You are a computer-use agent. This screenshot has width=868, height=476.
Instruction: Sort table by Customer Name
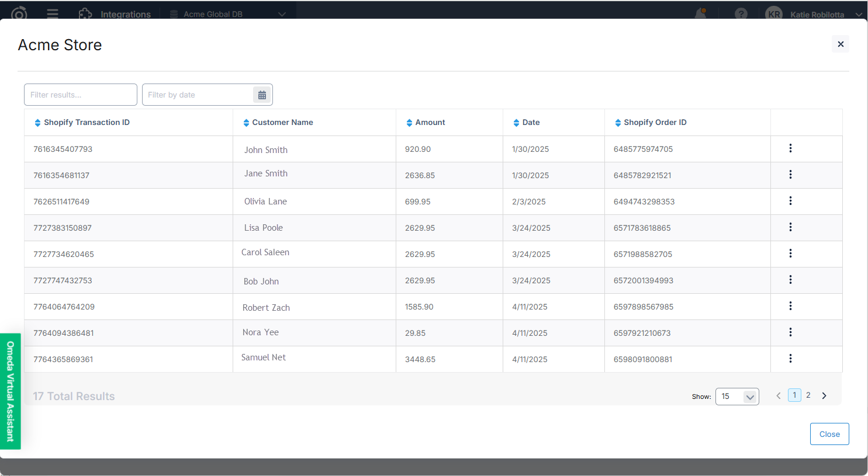pos(278,123)
